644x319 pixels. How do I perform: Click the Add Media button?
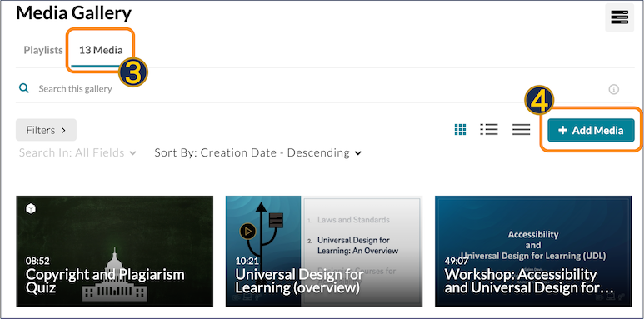pos(591,130)
